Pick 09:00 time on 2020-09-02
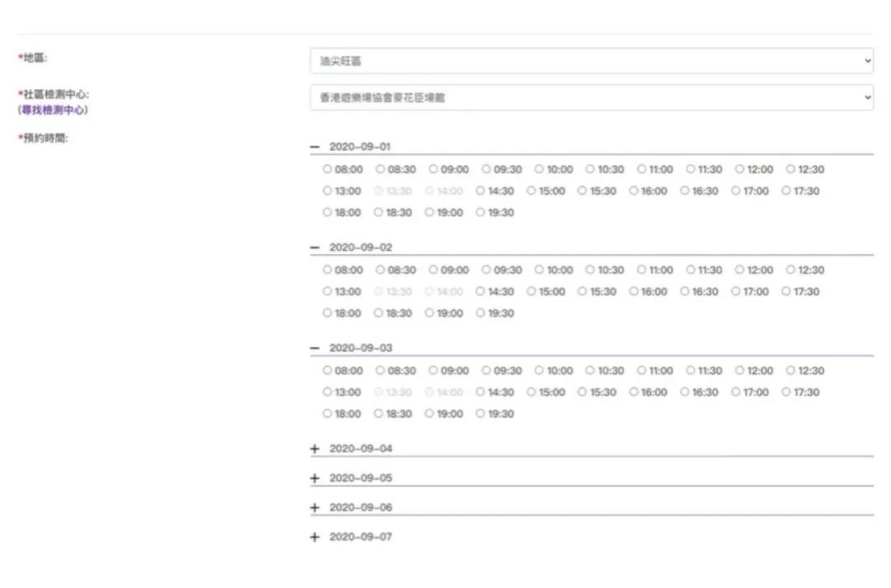The image size is (891, 588). tap(433, 270)
